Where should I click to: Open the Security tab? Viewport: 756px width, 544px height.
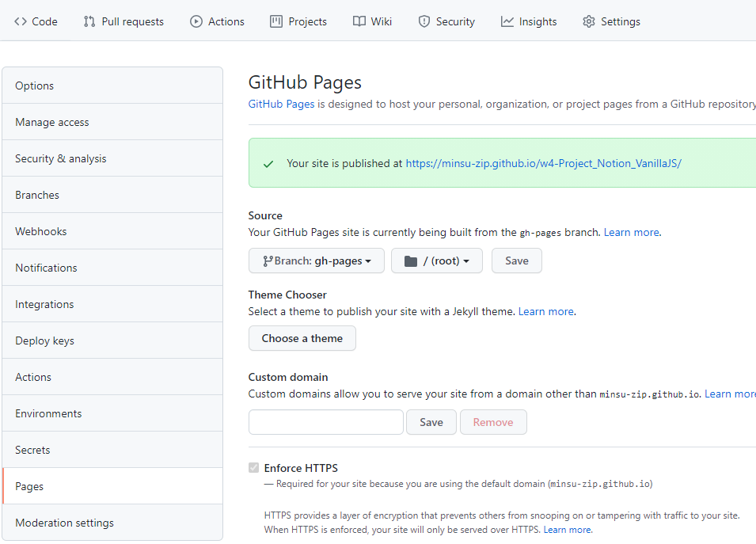[x=446, y=21]
